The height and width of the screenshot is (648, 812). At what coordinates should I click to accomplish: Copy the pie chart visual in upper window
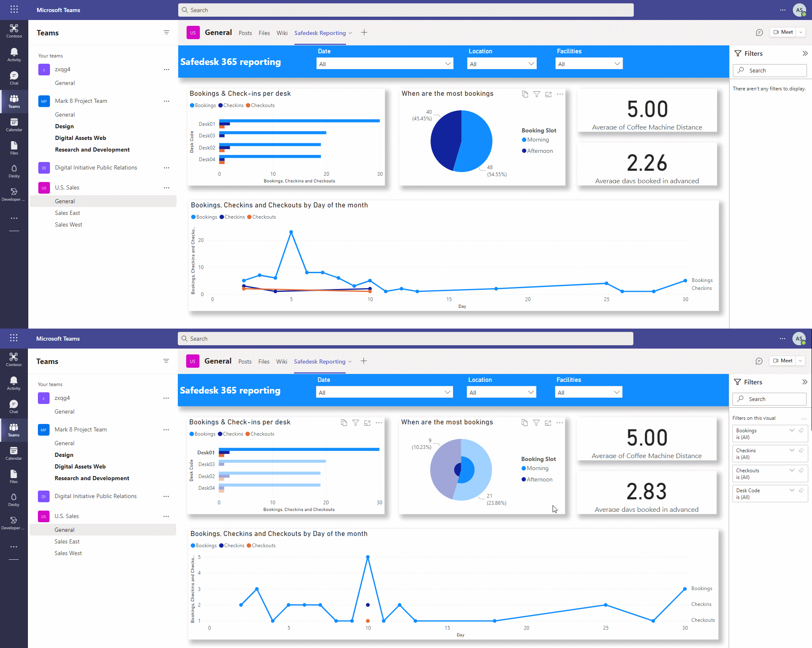(x=525, y=94)
